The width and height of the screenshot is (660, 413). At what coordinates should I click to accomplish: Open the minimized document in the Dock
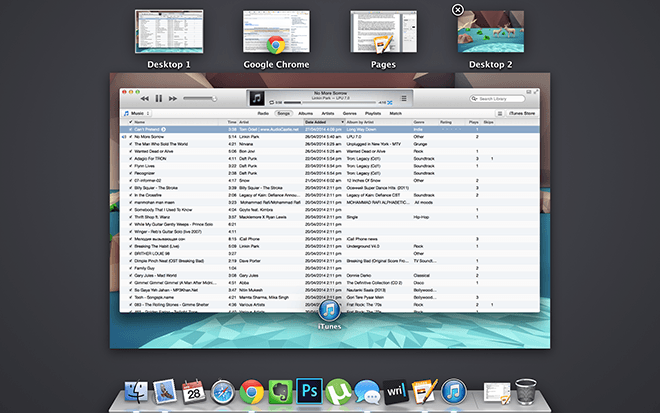[497, 393]
